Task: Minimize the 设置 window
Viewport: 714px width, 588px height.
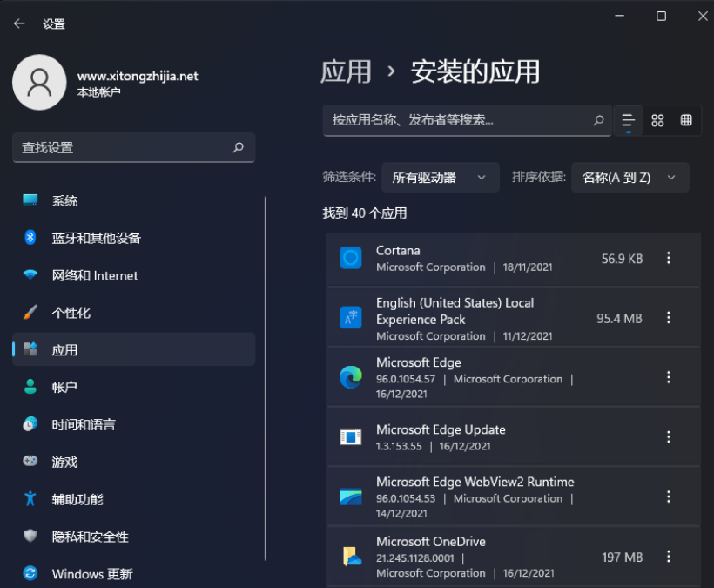Action: tap(619, 16)
